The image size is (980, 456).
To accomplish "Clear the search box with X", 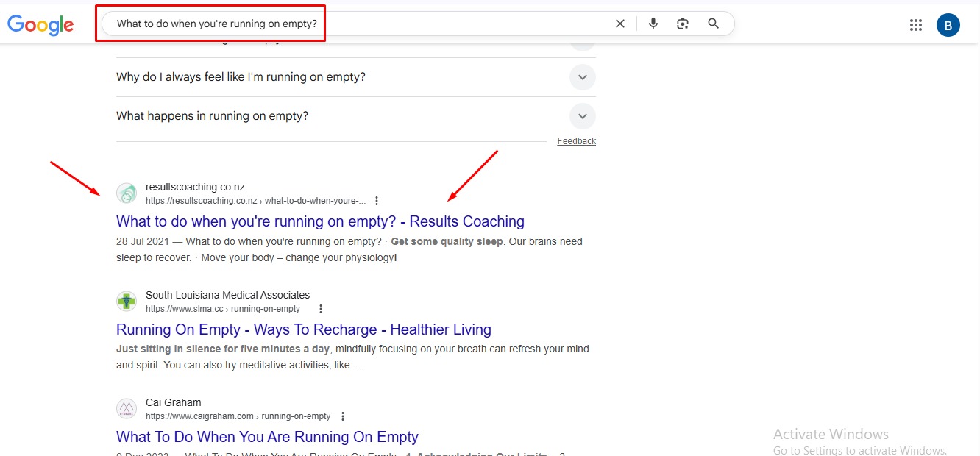I will pyautogui.click(x=620, y=24).
